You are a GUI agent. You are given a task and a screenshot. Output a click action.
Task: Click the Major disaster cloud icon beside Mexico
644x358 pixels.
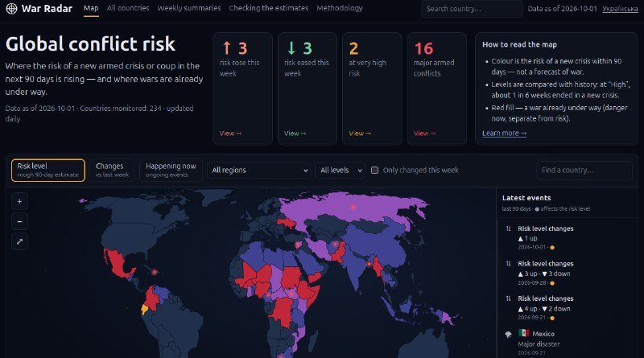[x=508, y=334]
